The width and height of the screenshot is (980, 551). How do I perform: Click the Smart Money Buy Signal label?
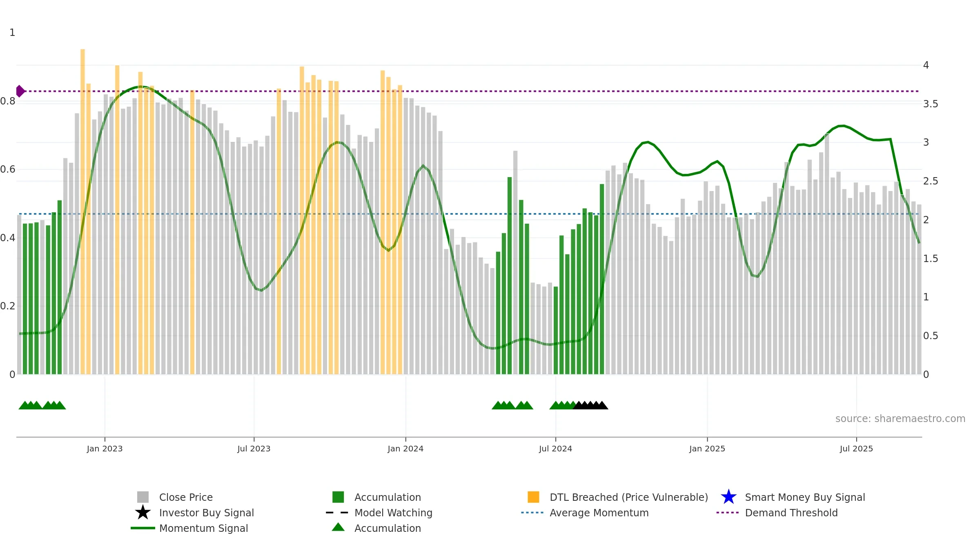(805, 497)
